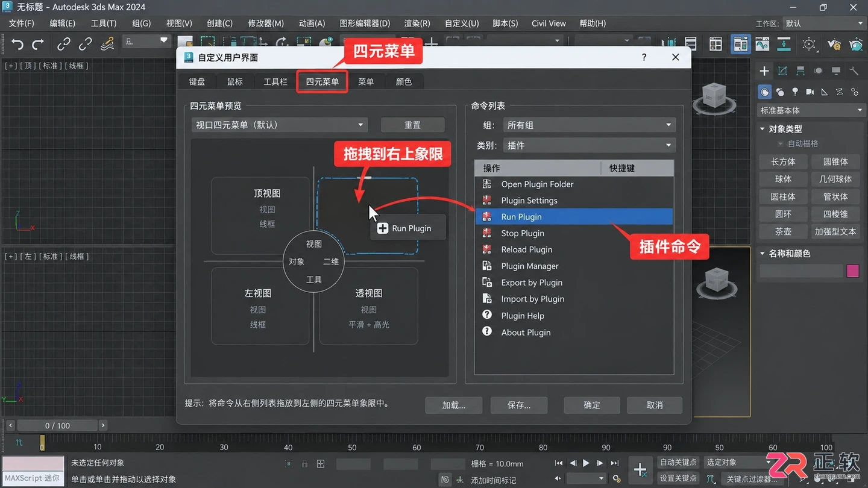Viewport: 868px width, 488px height.
Task: Click the 加载... button
Action: (x=454, y=405)
